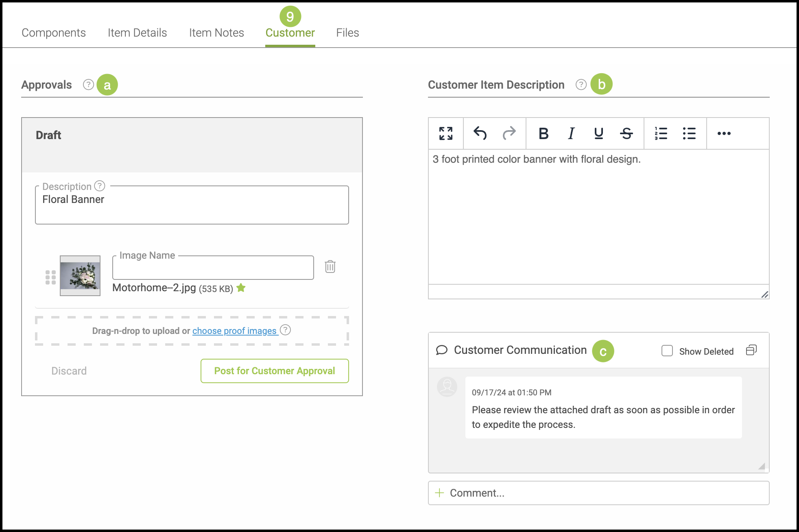Click the star next to Motorhome–2.jpg
This screenshot has width=799, height=532.
241,288
